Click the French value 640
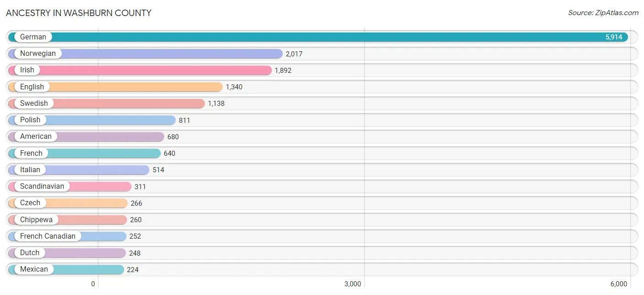644x295 pixels. (169, 153)
